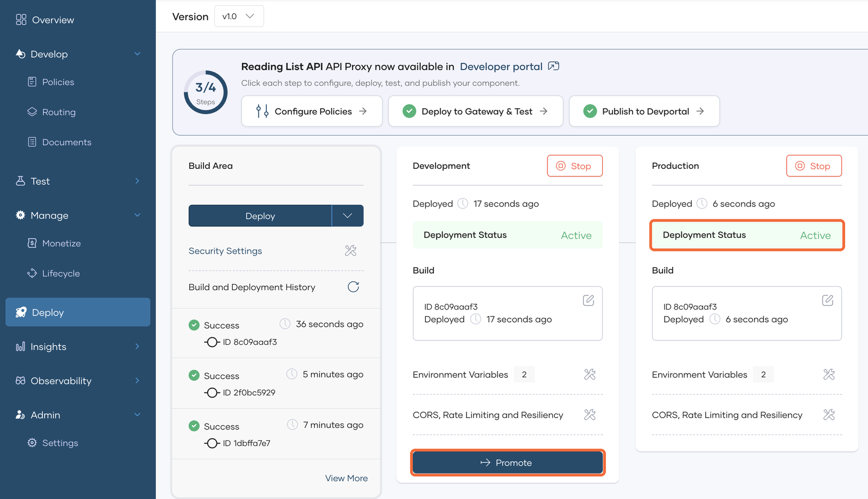Click Publish to Devportal step
The width and height of the screenshot is (868, 499).
coord(644,111)
